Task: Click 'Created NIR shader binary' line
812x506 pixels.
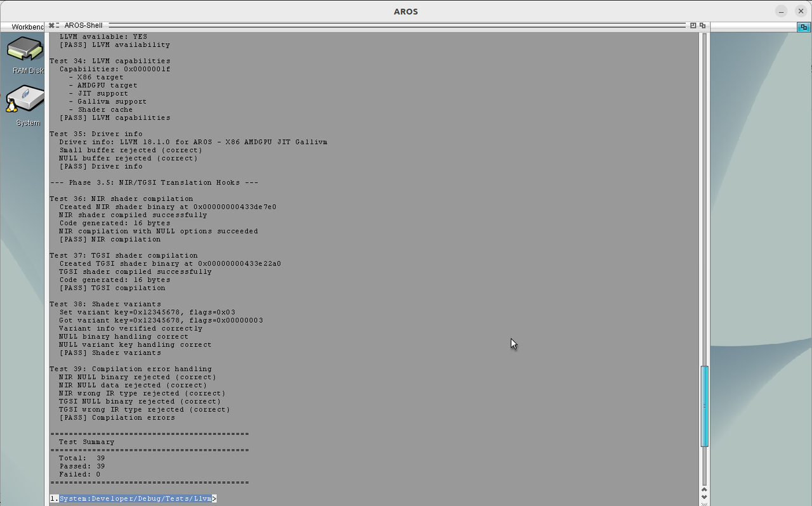Action: [167, 207]
